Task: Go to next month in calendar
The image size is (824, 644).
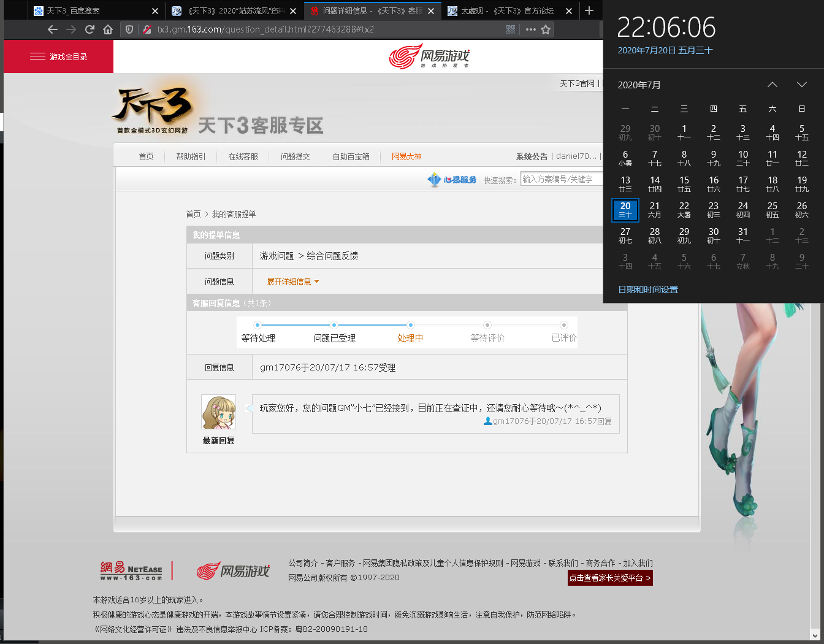Action: point(802,85)
